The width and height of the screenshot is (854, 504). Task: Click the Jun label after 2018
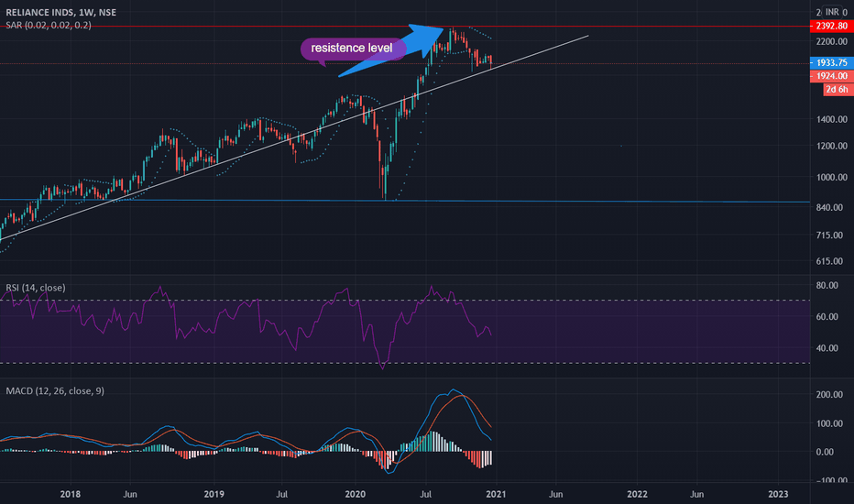pos(129,494)
